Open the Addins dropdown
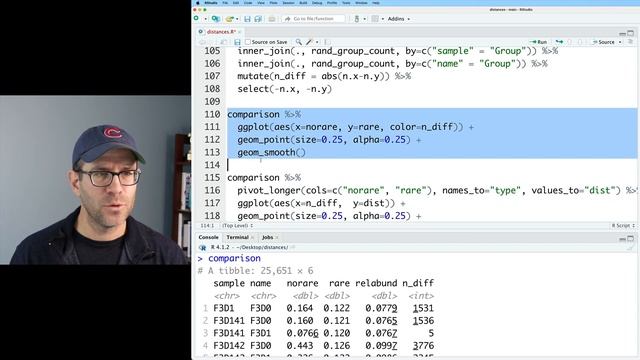The height and width of the screenshot is (360, 640). tap(399, 19)
